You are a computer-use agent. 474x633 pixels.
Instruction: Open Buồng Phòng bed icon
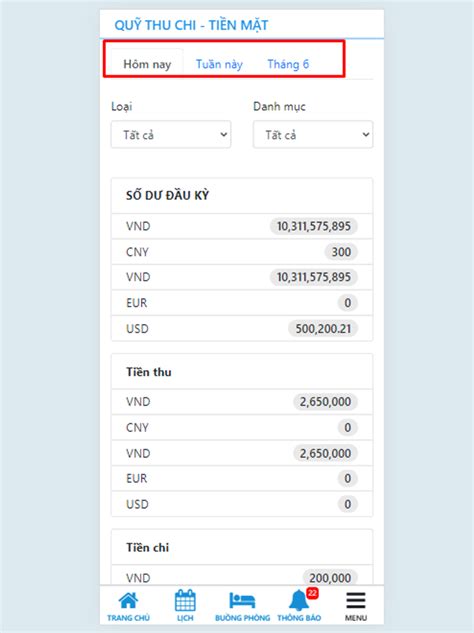(242, 600)
